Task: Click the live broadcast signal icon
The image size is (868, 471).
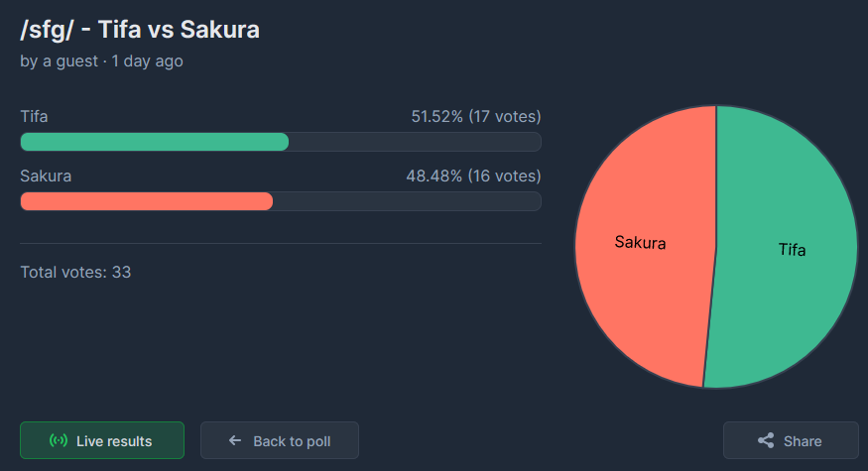Action: (59, 440)
